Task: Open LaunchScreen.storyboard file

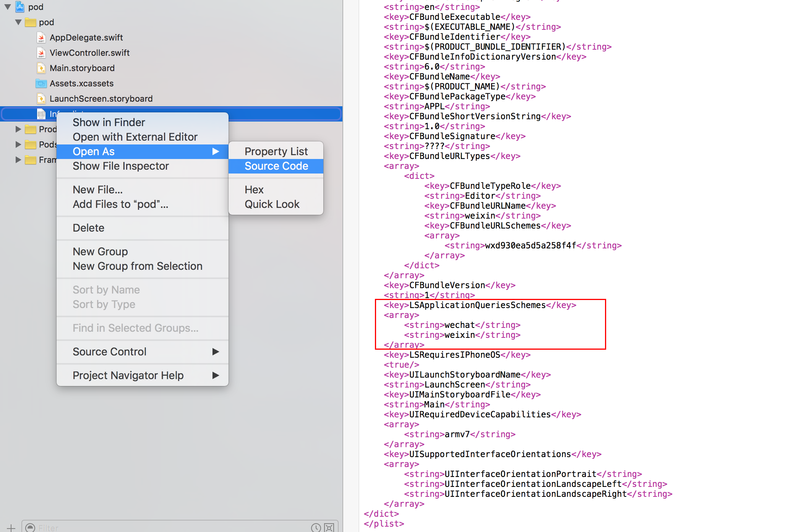Action: 101,99
